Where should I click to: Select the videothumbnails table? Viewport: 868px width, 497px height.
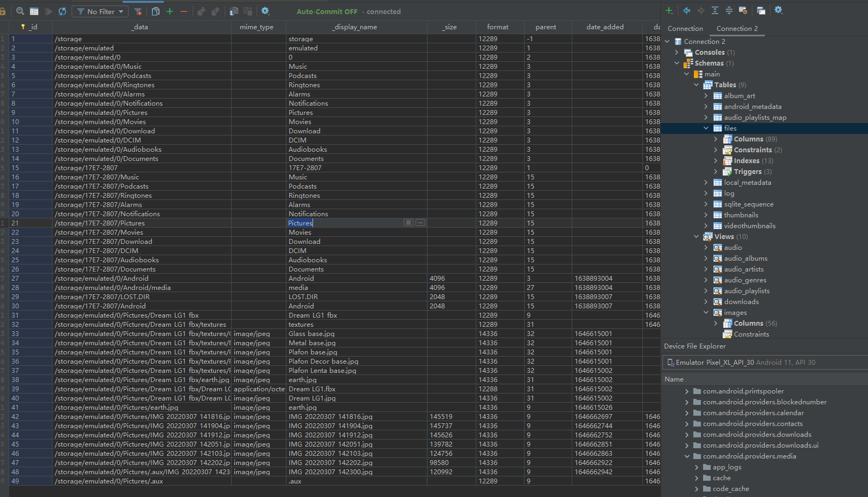point(749,226)
